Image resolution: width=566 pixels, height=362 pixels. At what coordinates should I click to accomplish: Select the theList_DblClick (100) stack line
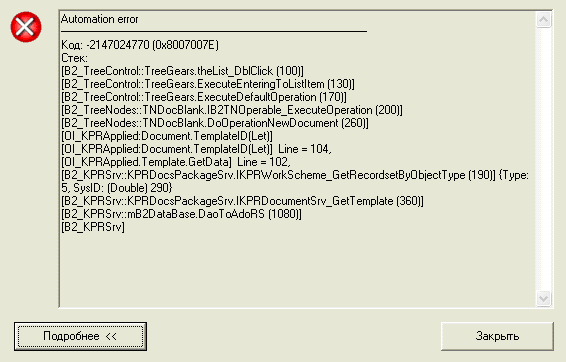pyautogui.click(x=182, y=71)
